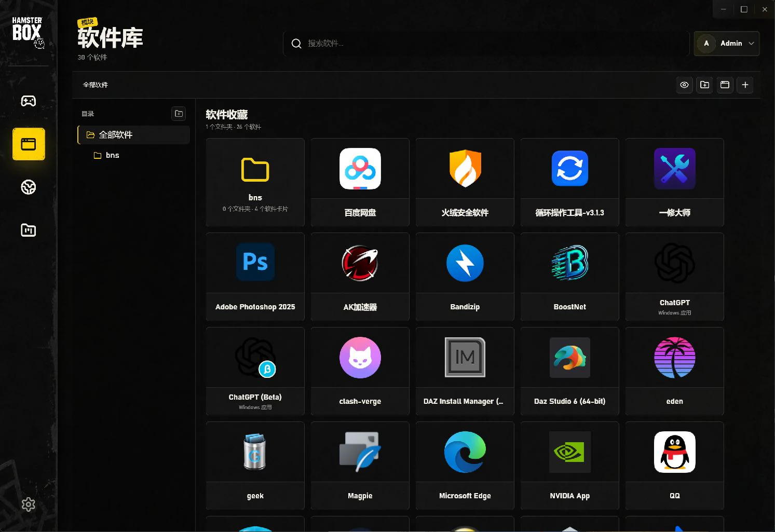The image size is (775, 532).
Task: Click the 软件收藏 heading
Action: click(x=226, y=114)
